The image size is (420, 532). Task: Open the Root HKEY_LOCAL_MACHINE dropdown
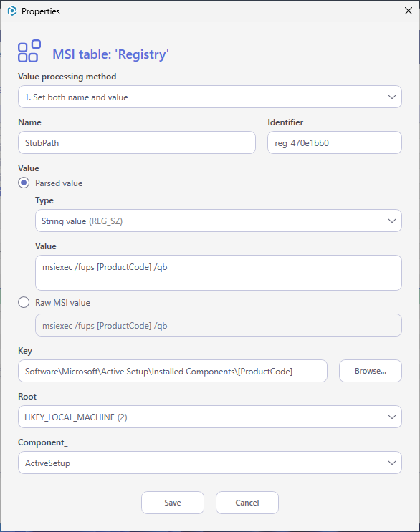click(x=210, y=417)
